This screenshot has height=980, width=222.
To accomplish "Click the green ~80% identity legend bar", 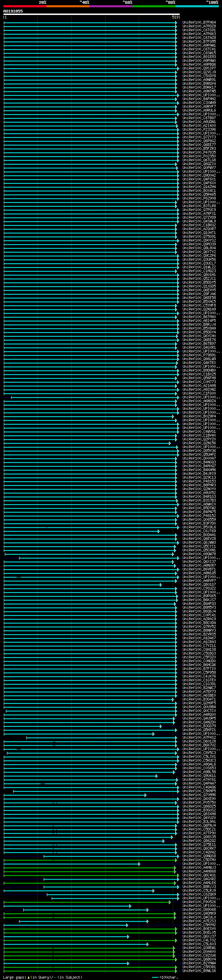I will click(x=154, y=6).
